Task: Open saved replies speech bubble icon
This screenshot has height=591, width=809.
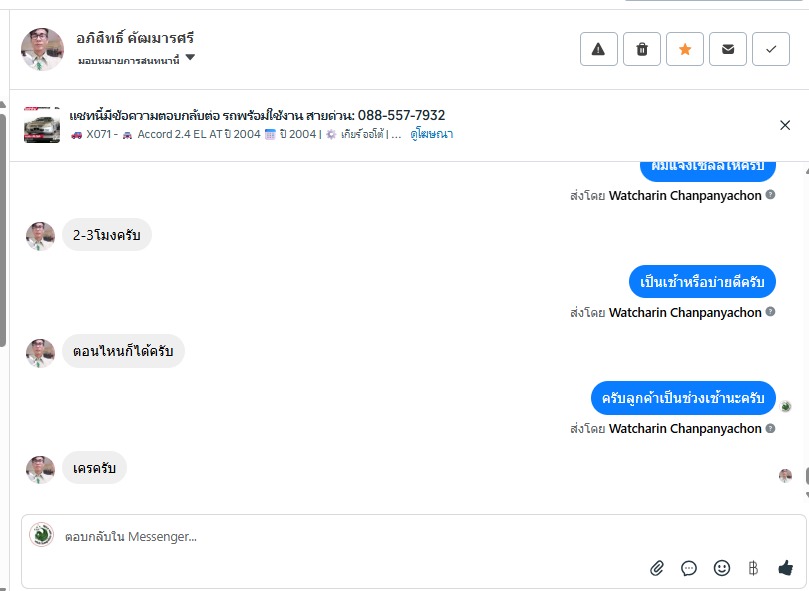Action: point(689,568)
